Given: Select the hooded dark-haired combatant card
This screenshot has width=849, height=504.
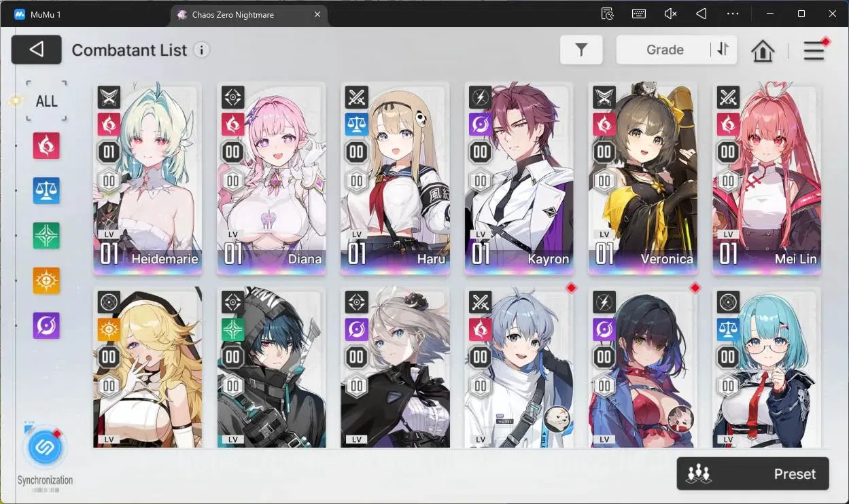Looking at the screenshot, I should coord(271,367).
